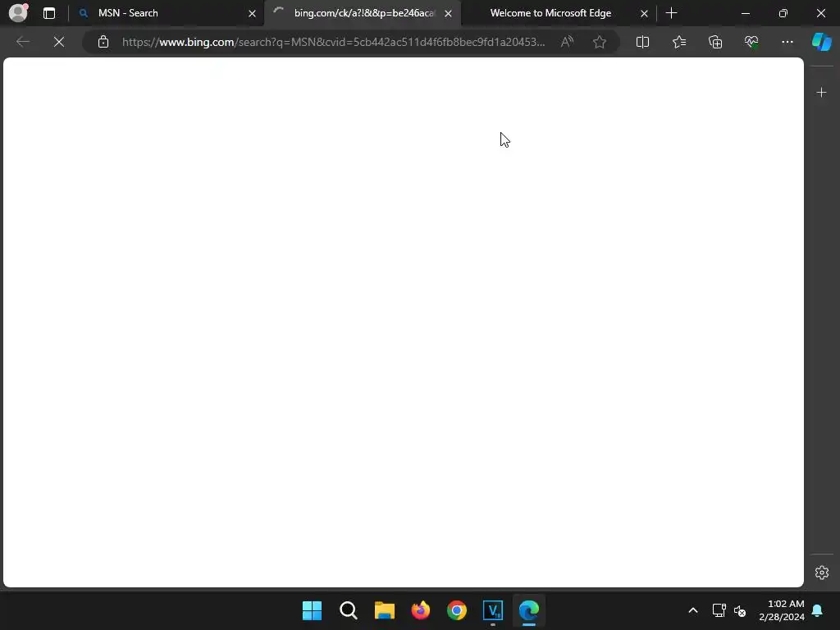
Task: Open the clock and date flyout
Action: pyautogui.click(x=782, y=610)
